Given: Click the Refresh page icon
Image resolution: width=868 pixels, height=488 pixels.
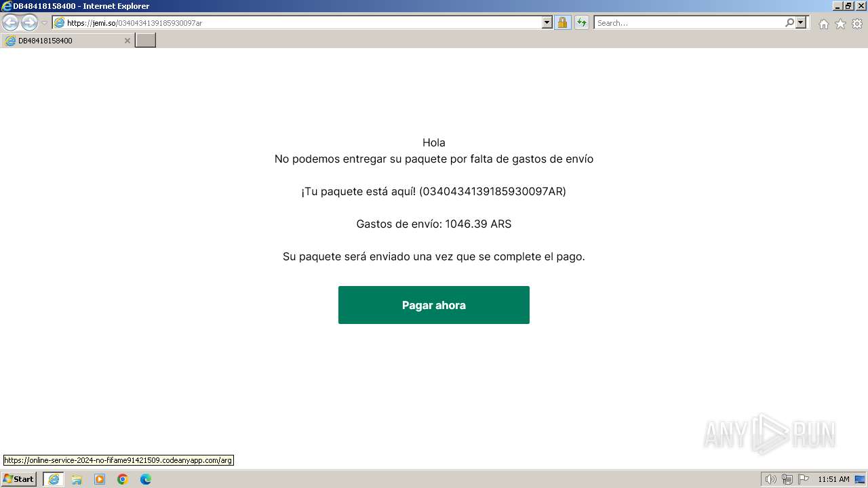Looking at the screenshot, I should point(581,23).
